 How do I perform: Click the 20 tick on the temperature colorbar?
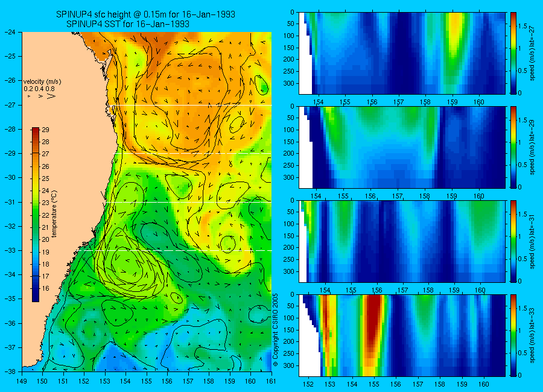tap(45, 239)
